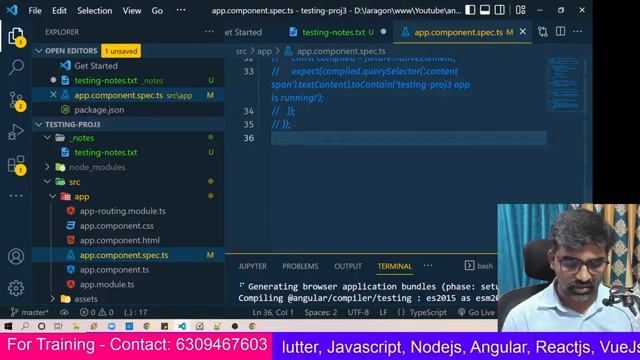Collapse the TESTING-PROJ3 folder section
640x360 pixels.
39,124
